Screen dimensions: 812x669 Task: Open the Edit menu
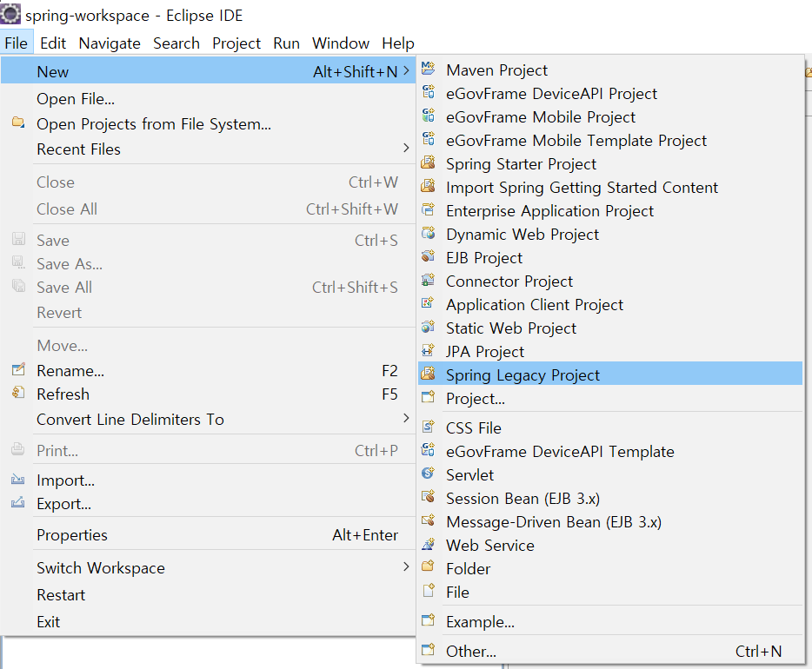(53, 43)
